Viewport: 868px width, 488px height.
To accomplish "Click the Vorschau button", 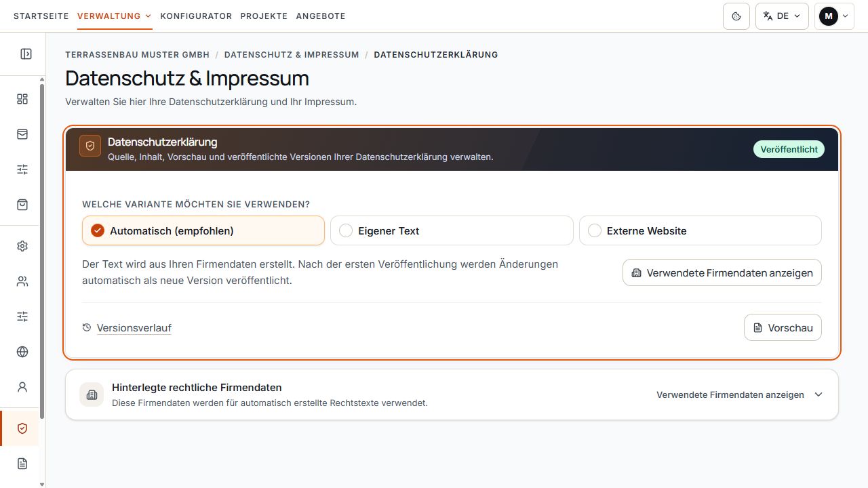I will tap(783, 327).
